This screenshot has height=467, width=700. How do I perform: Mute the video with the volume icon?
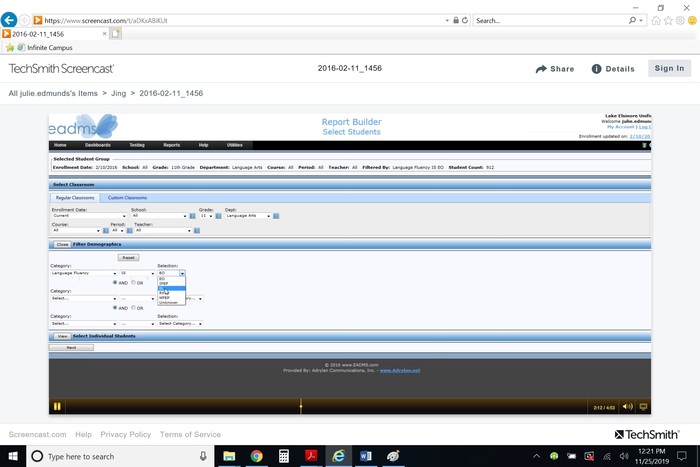(x=627, y=406)
